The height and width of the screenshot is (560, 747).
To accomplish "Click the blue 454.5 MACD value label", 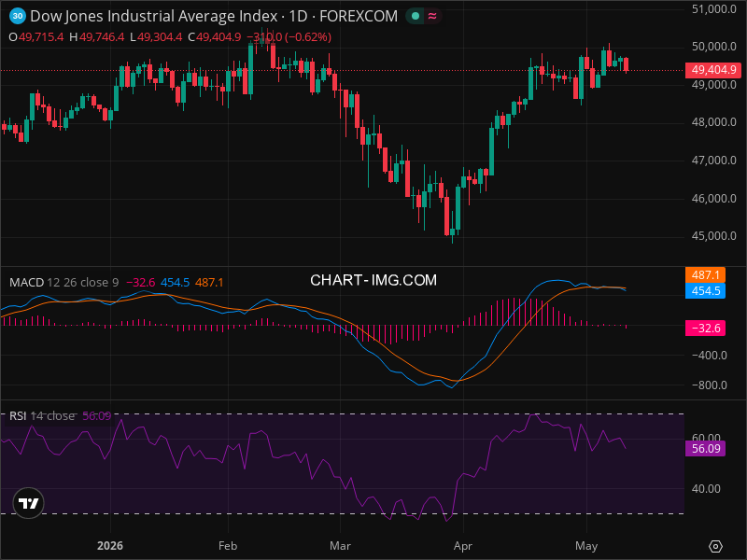I will click(705, 290).
